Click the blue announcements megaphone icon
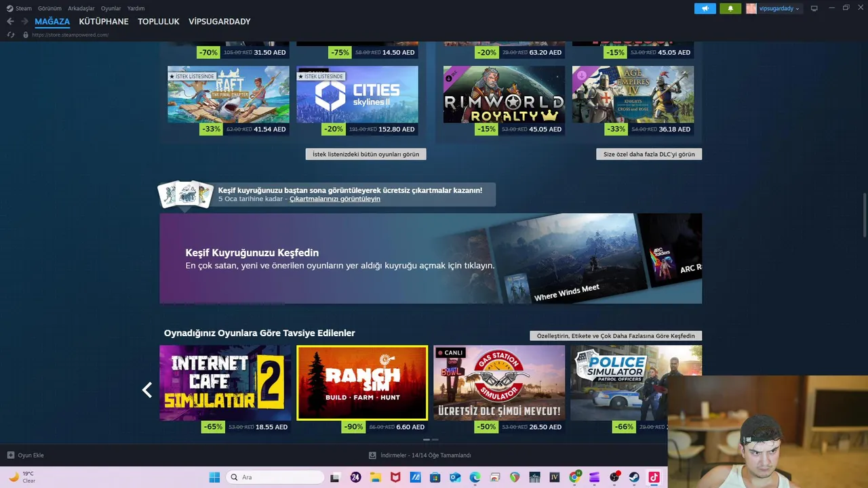The height and width of the screenshot is (488, 868). (x=705, y=8)
